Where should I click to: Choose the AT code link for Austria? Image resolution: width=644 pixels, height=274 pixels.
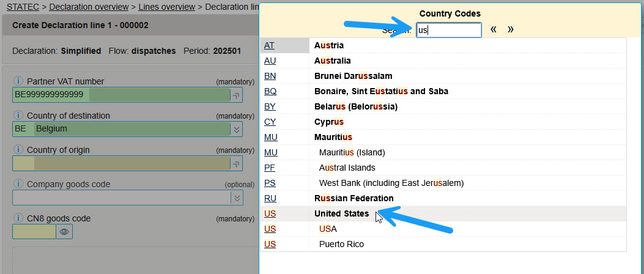point(269,45)
